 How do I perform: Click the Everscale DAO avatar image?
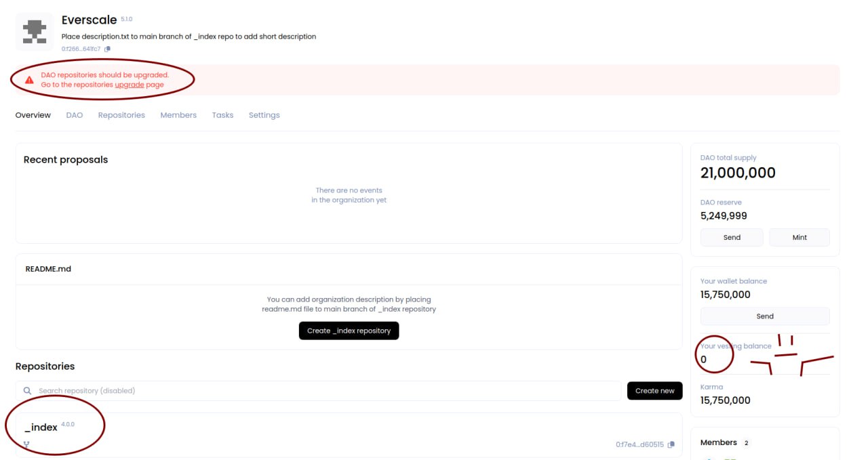click(x=34, y=32)
